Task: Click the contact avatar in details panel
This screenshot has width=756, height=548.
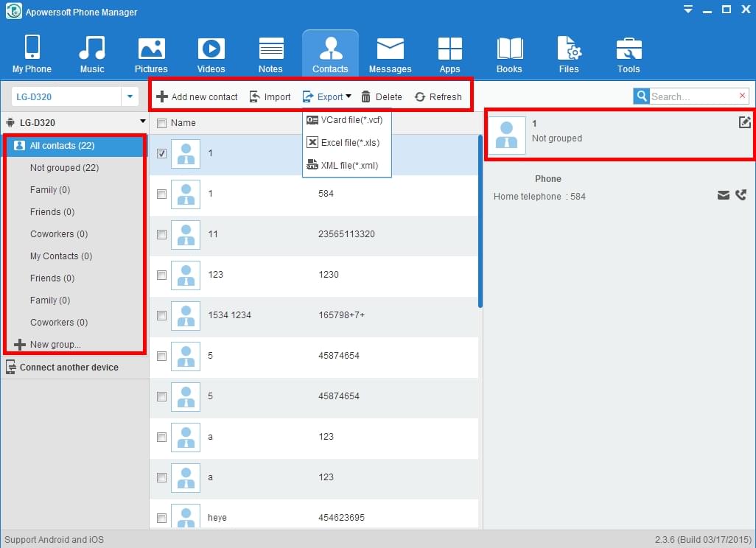Action: point(507,135)
